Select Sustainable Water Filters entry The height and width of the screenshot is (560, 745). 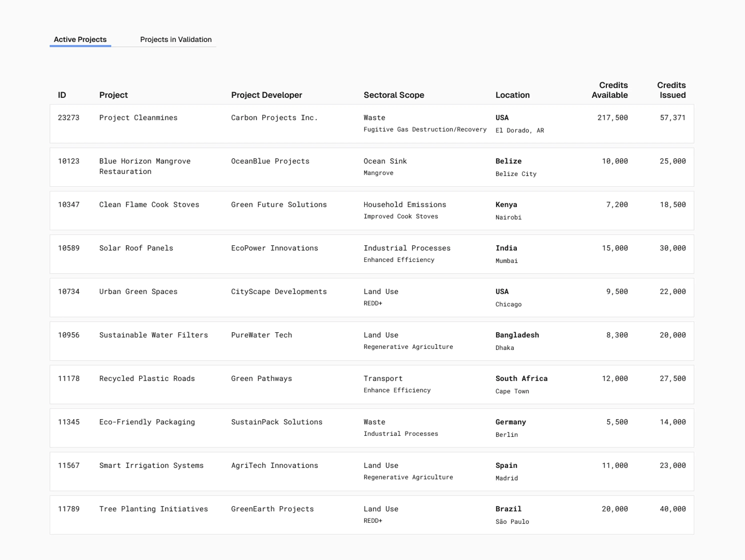[153, 335]
